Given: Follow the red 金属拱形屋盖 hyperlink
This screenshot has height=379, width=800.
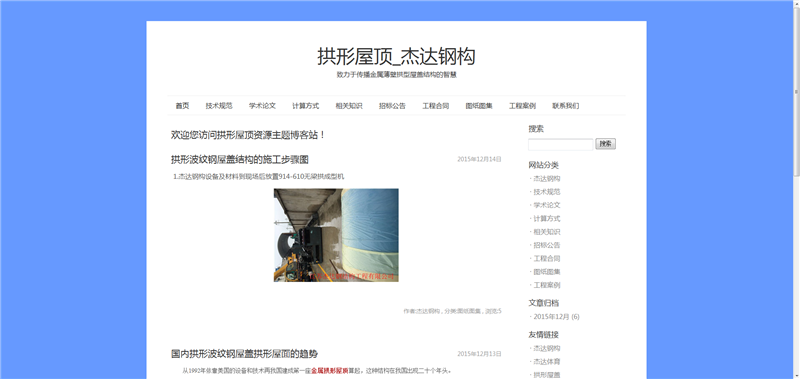Looking at the screenshot, I should (x=330, y=371).
